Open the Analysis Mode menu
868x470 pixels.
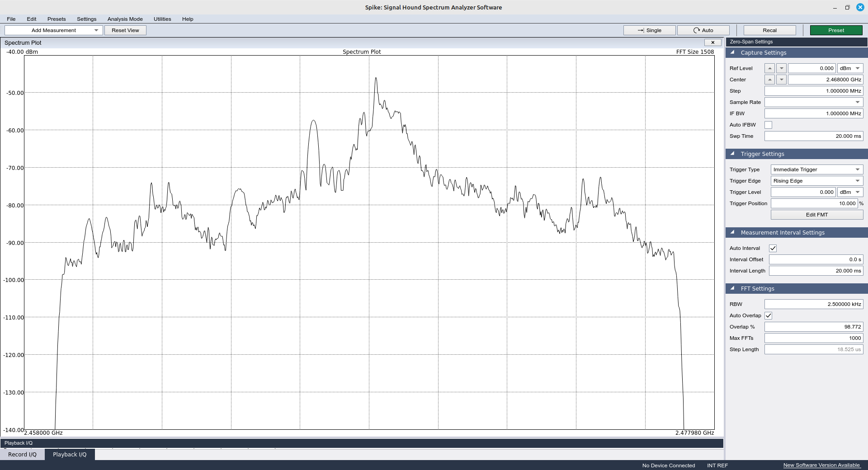coord(125,19)
